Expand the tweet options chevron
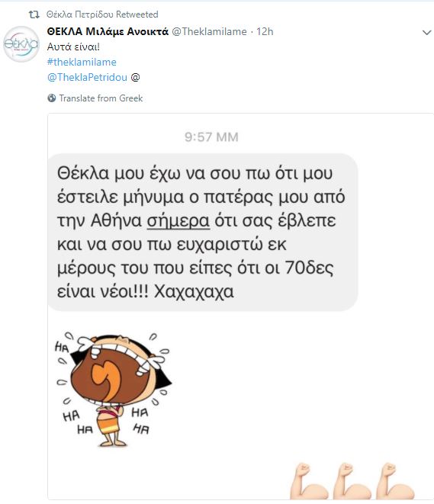 (x=426, y=33)
